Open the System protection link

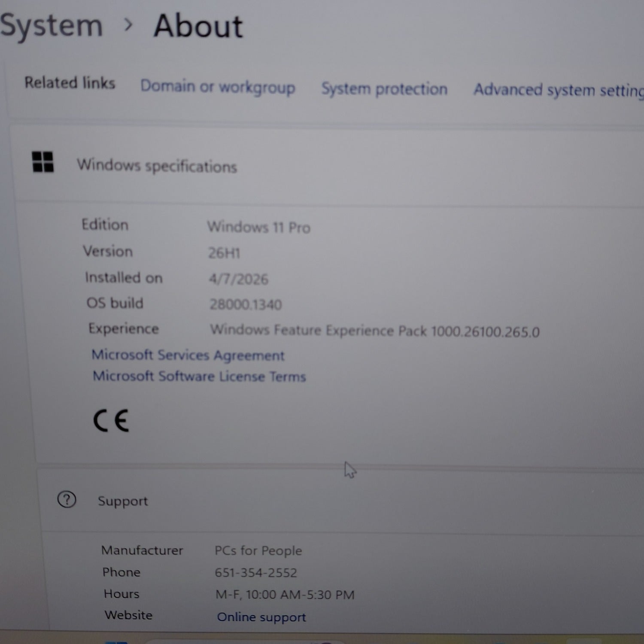pos(384,89)
